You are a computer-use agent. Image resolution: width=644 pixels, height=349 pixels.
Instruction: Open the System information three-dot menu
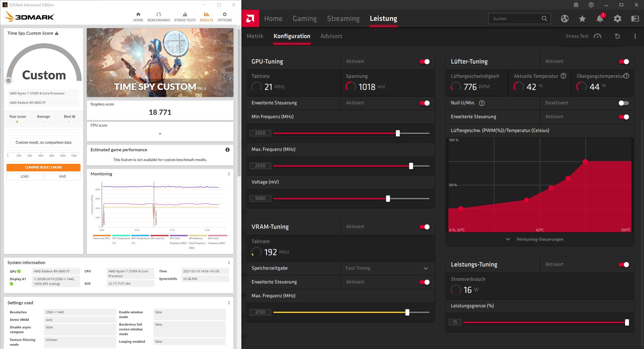click(x=229, y=263)
